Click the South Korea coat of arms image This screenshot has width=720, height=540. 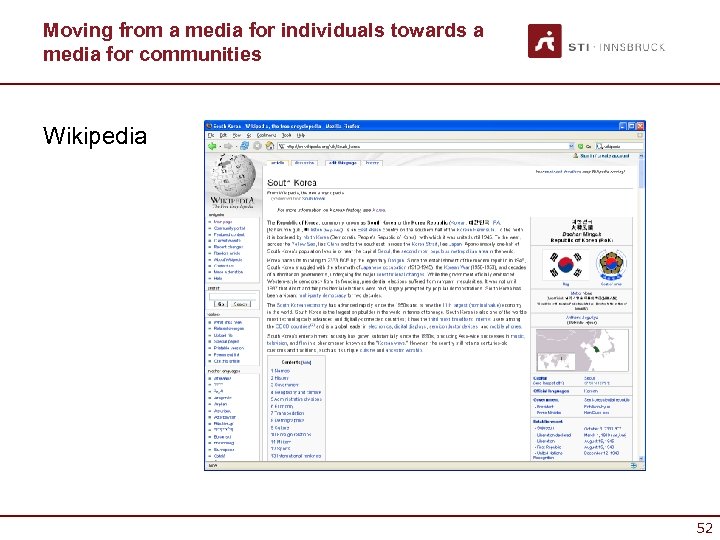pyautogui.click(x=611, y=265)
